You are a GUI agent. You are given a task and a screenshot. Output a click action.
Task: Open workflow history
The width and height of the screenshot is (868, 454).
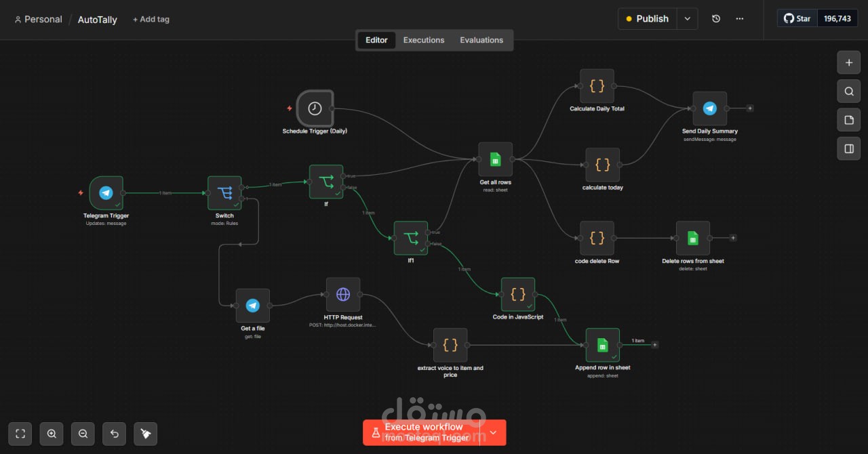click(x=716, y=19)
